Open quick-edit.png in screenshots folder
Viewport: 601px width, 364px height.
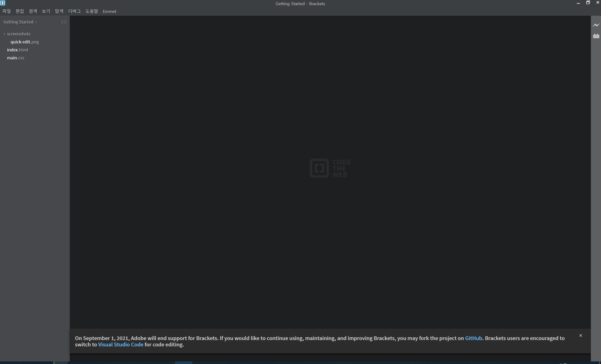pyautogui.click(x=25, y=42)
